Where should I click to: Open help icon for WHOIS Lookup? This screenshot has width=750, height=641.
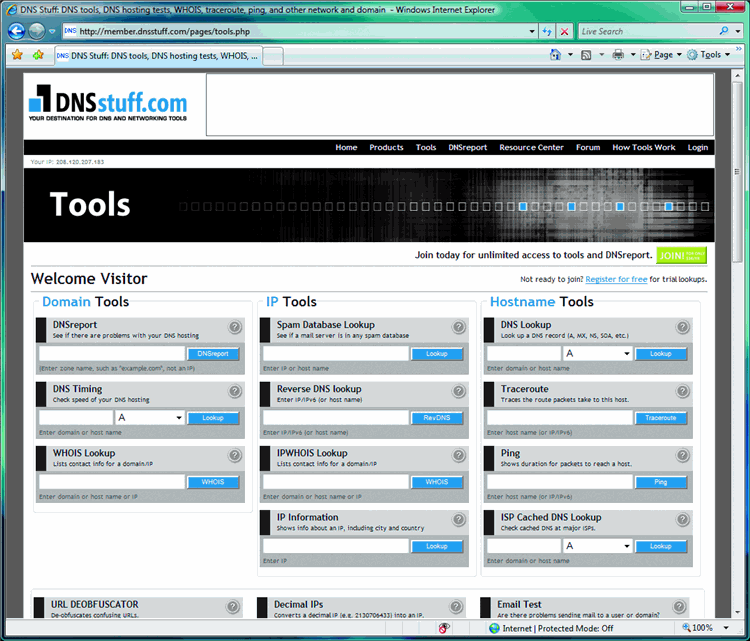coord(235,455)
